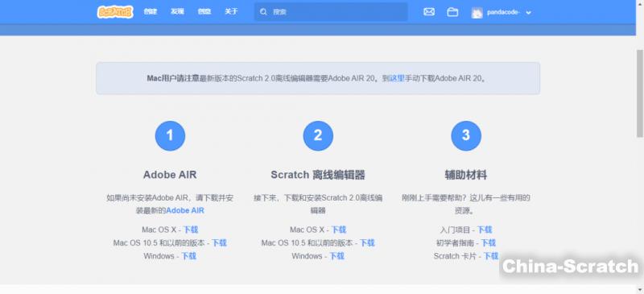Click the 这里 link in the Mac notice

[x=397, y=78]
